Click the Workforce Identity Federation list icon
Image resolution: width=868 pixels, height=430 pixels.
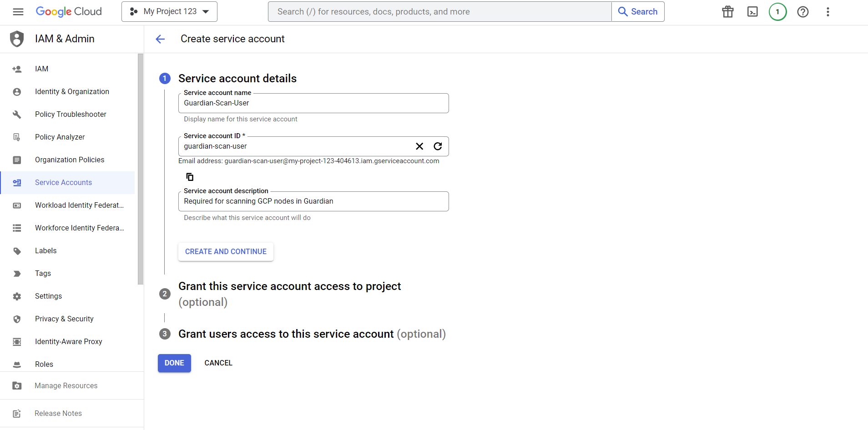click(x=17, y=228)
